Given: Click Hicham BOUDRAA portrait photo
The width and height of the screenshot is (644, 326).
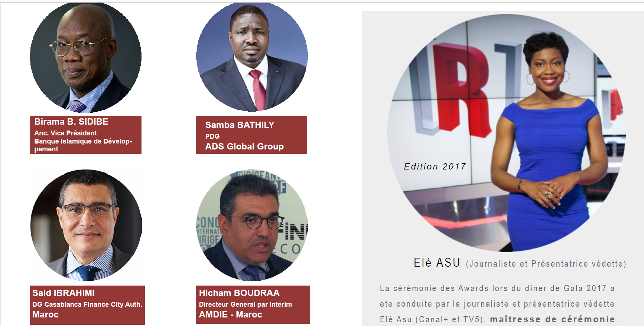Looking at the screenshot, I should [x=252, y=225].
